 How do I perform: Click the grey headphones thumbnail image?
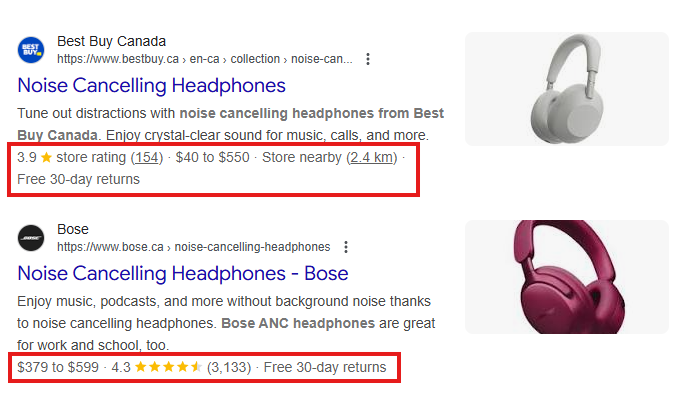[567, 89]
